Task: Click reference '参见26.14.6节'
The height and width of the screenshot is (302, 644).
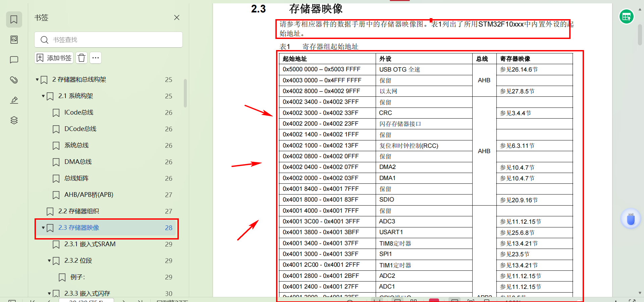Action: 519,70
